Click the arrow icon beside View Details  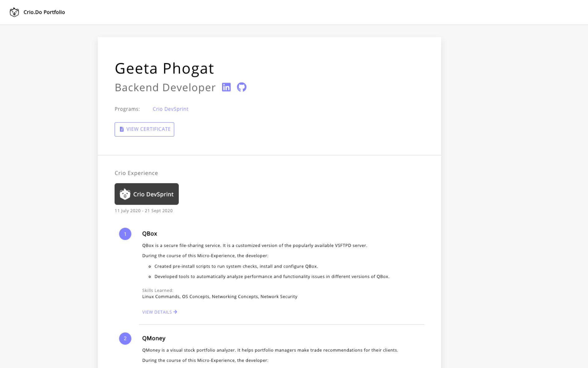(x=175, y=312)
